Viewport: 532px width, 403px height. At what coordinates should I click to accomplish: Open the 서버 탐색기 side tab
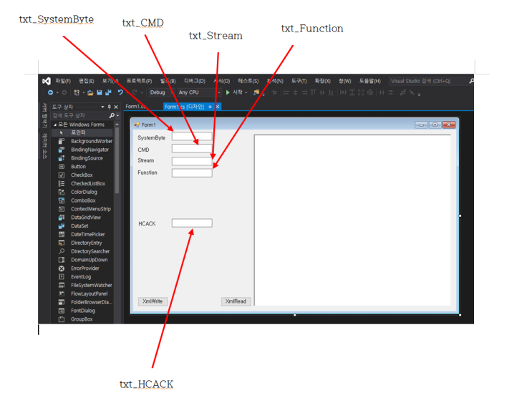point(44,115)
